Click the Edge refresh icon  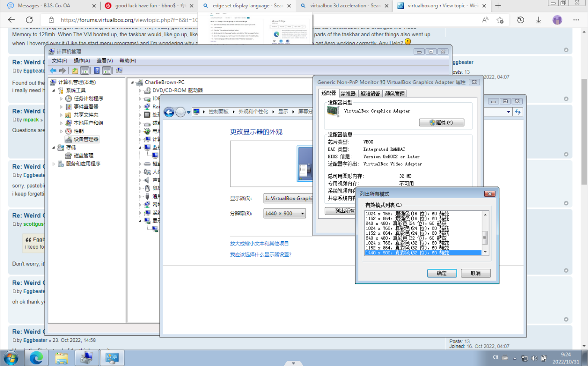[x=29, y=20]
